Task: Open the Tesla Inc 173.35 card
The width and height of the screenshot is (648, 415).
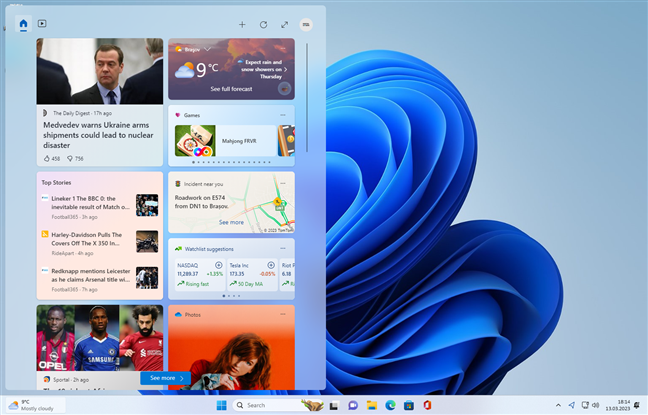Action: [x=252, y=275]
